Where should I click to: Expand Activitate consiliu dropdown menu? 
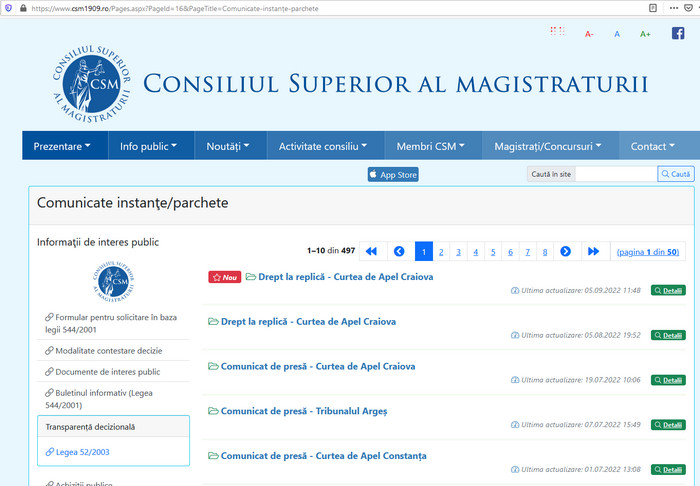tap(323, 146)
